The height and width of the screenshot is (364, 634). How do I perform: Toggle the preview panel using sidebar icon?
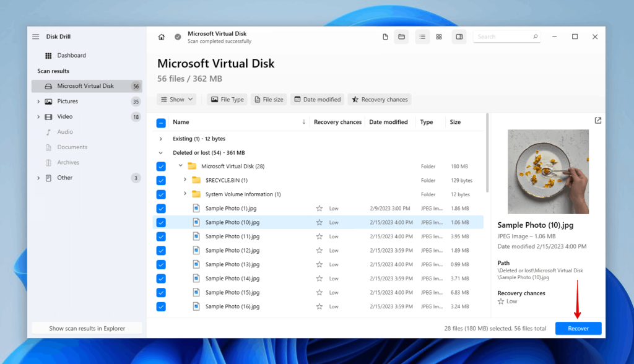click(x=459, y=37)
